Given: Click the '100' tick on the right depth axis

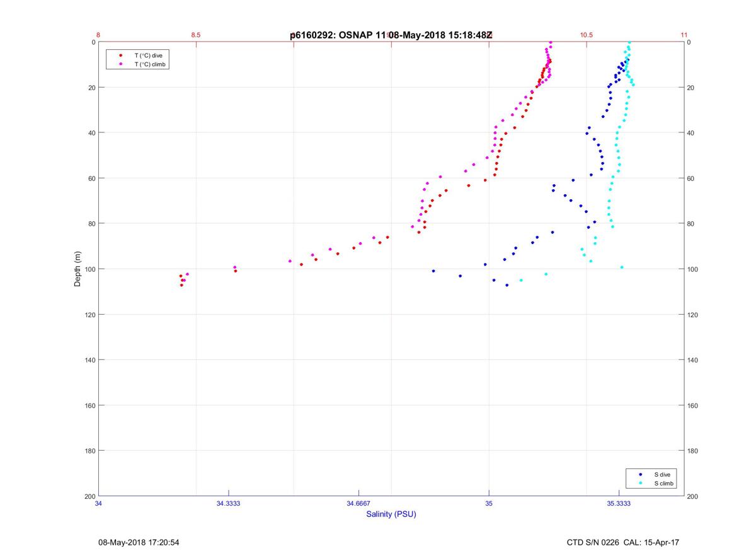Looking at the screenshot, I should coord(692,269).
